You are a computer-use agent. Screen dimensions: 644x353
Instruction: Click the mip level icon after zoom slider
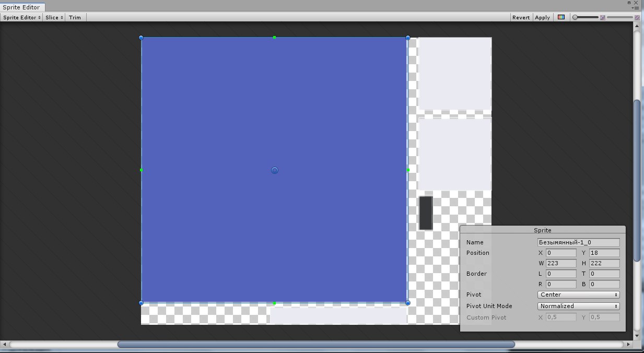pyautogui.click(x=603, y=18)
